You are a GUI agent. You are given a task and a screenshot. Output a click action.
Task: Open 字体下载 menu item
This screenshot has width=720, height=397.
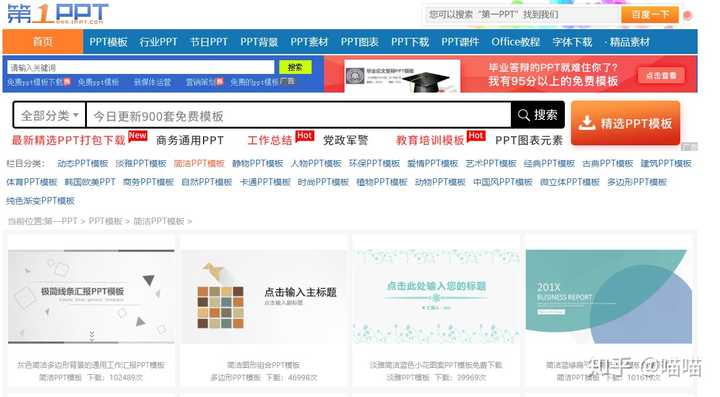[572, 42]
